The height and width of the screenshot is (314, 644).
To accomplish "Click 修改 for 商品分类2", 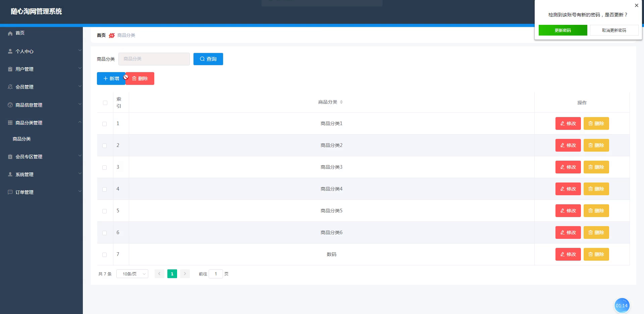I will (x=568, y=145).
